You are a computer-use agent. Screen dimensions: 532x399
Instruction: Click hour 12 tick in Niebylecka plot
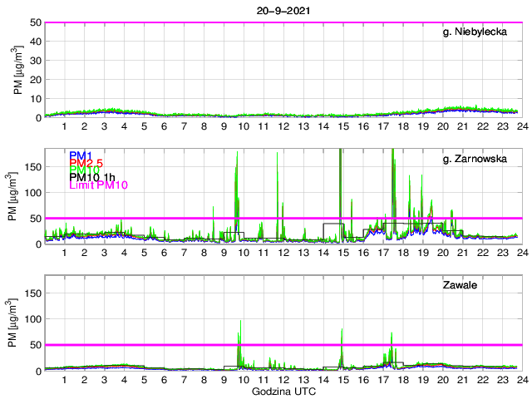coord(283,126)
